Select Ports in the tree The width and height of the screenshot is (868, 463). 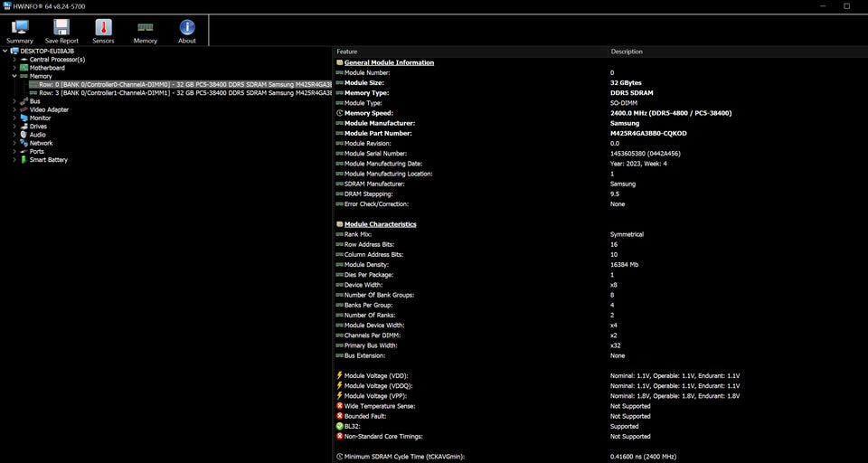(36, 151)
